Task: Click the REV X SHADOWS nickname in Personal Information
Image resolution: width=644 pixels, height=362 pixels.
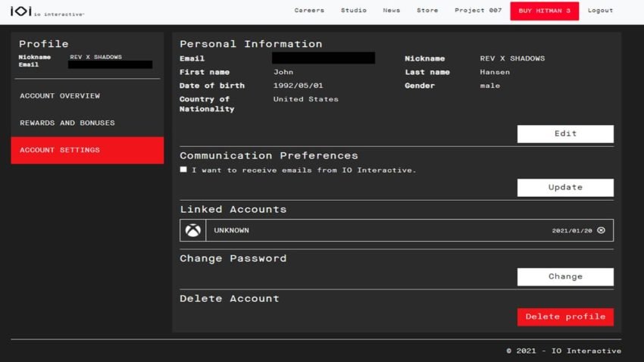Action: (x=512, y=58)
